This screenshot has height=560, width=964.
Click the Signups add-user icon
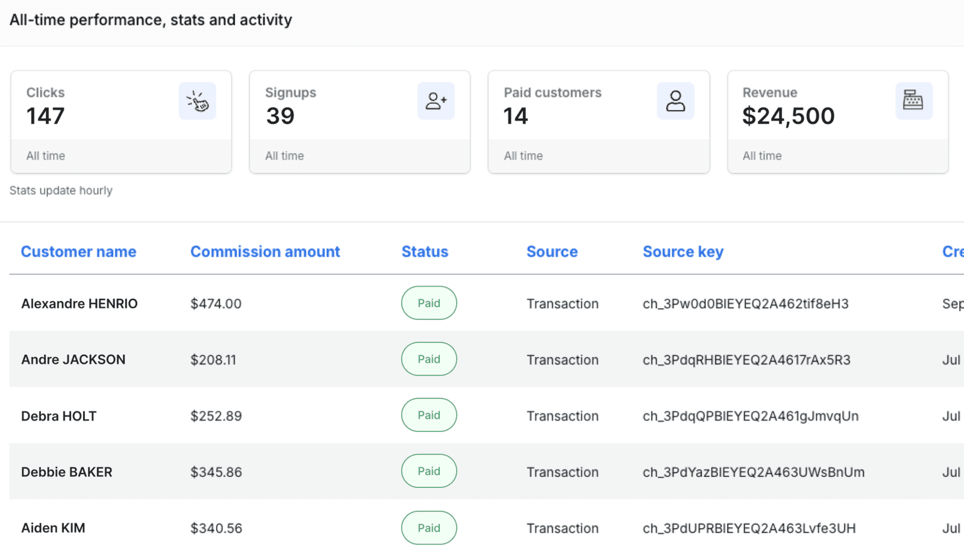pyautogui.click(x=436, y=101)
